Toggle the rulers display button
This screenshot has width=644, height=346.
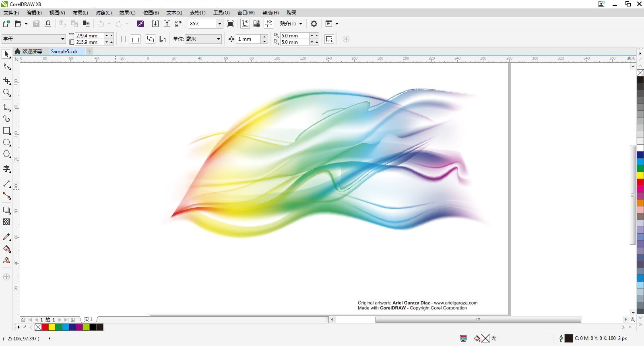pyautogui.click(x=245, y=24)
